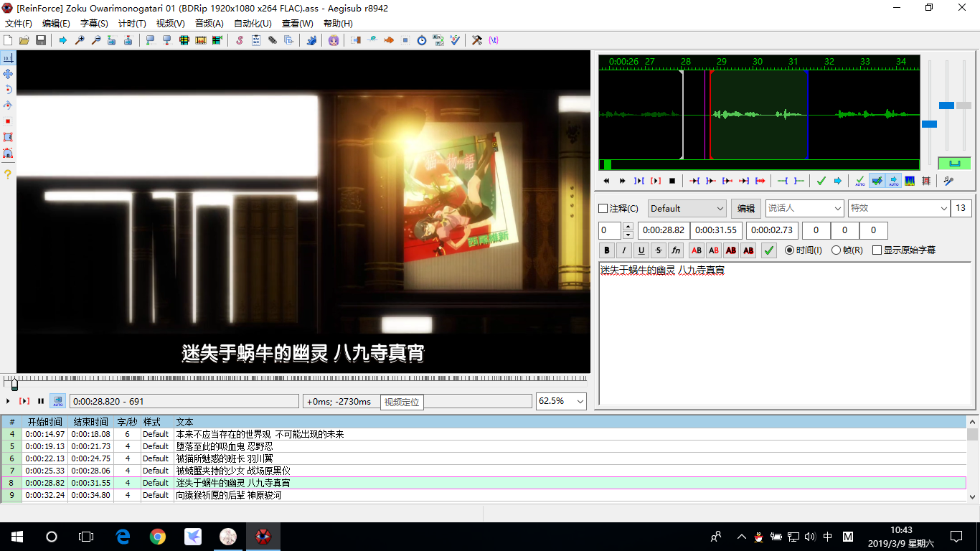This screenshot has height=551, width=980.
Task: Go to previous line in audio
Action: coord(607,181)
